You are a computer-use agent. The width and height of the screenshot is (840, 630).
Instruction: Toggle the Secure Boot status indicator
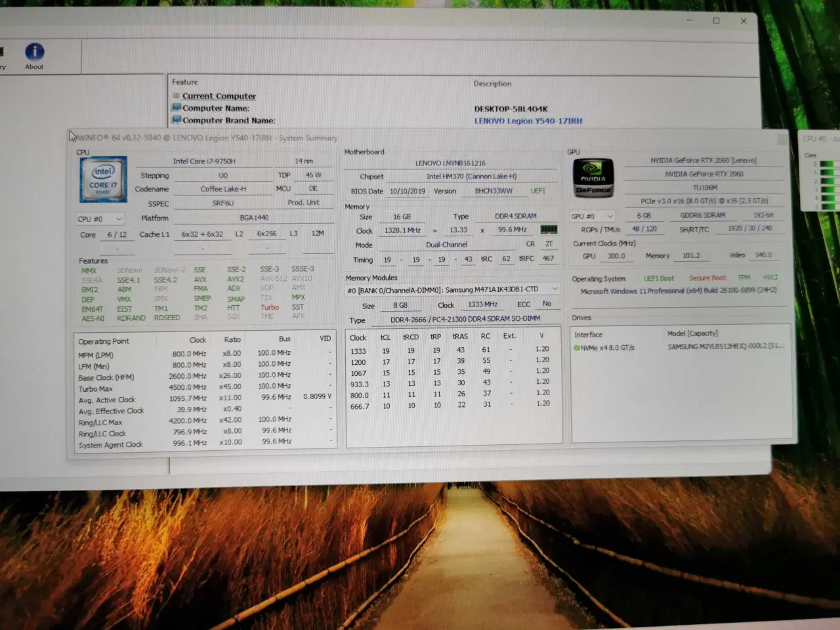(x=707, y=278)
